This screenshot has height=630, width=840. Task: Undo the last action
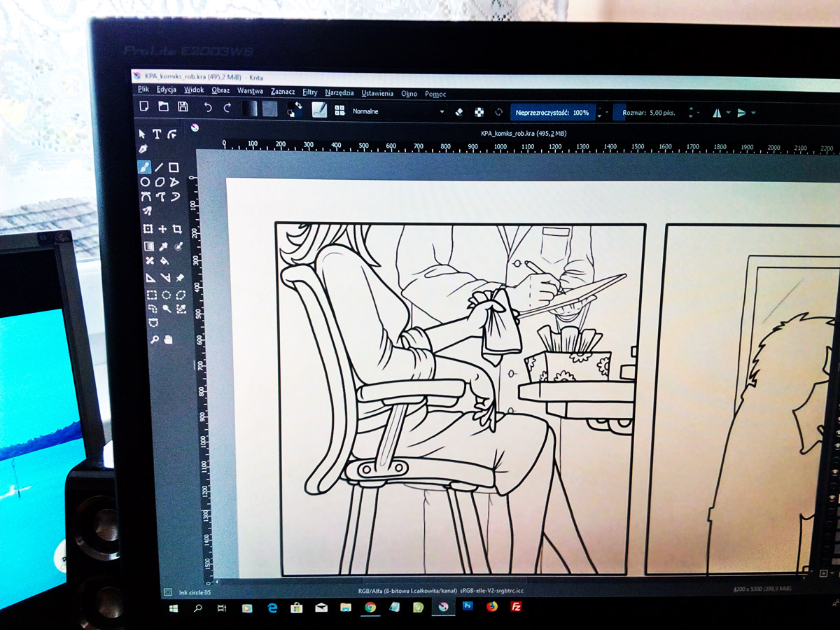[x=208, y=108]
